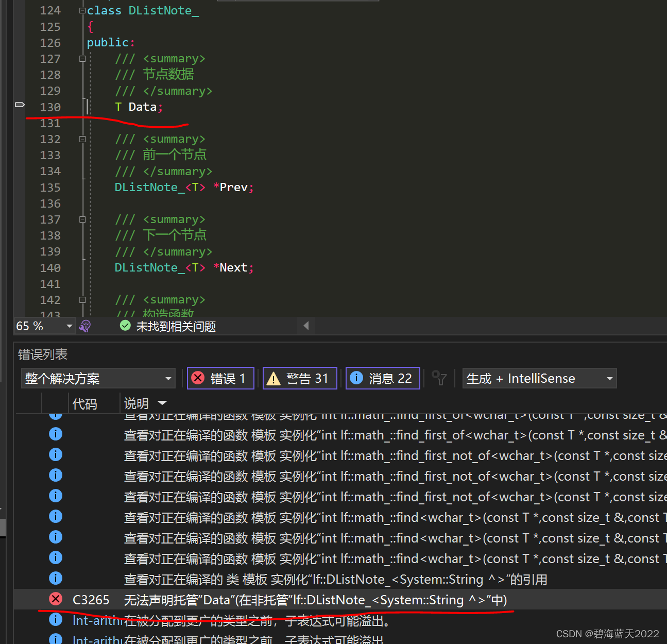Toggle the 警告 31 warnings filter

pyautogui.click(x=300, y=378)
